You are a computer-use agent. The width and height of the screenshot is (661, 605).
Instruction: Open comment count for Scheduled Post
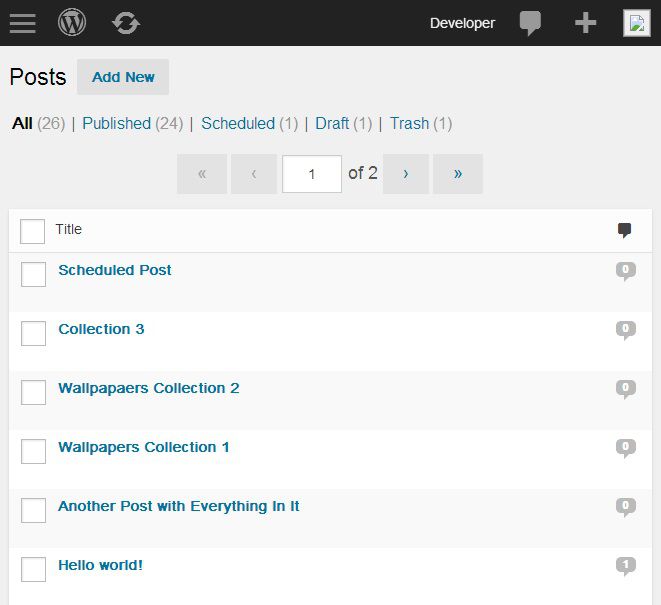point(626,271)
